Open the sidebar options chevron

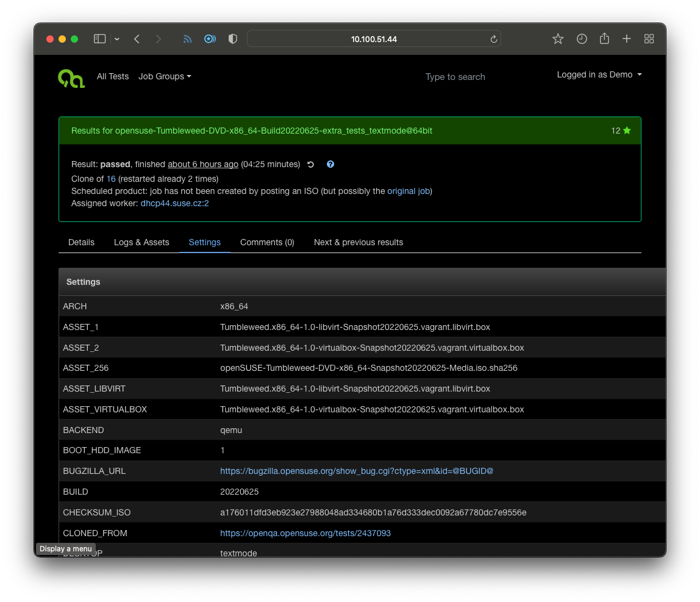point(117,39)
